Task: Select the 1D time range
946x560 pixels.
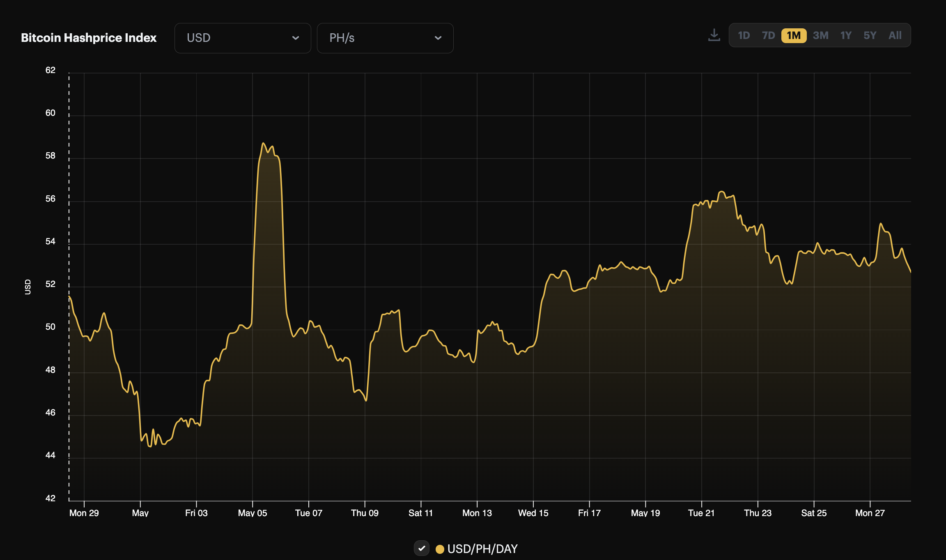Action: (744, 35)
